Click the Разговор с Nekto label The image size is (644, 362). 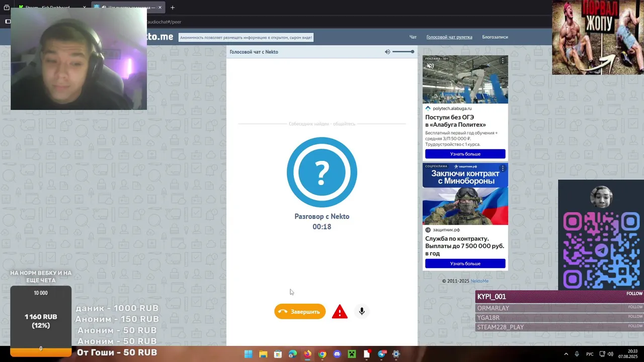pos(322,216)
